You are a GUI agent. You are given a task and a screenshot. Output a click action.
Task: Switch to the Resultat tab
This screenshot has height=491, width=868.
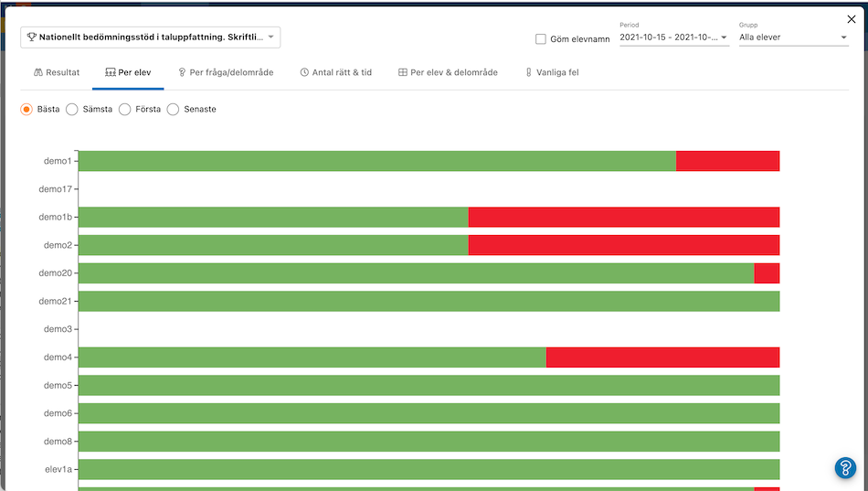[x=57, y=72]
